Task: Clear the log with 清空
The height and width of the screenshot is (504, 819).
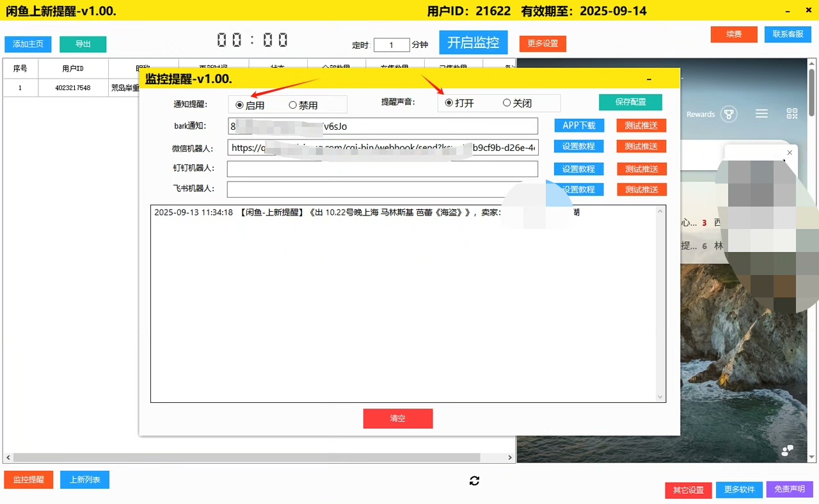Action: tap(398, 418)
